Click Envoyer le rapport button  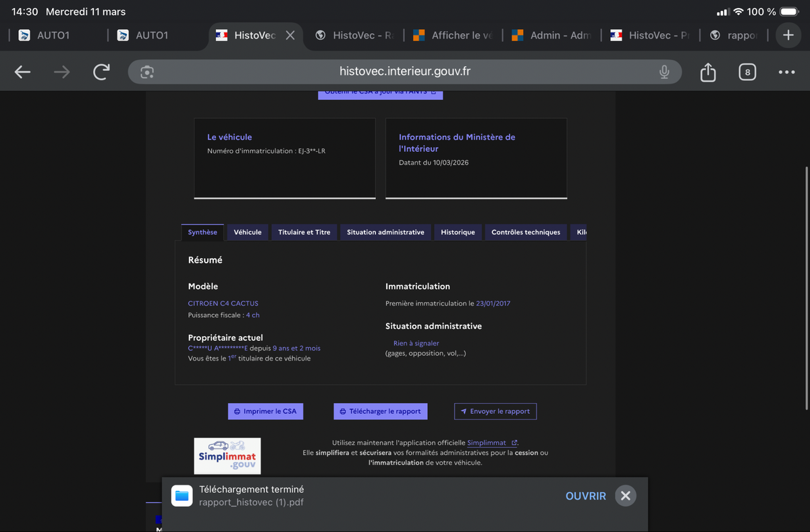[495, 411]
